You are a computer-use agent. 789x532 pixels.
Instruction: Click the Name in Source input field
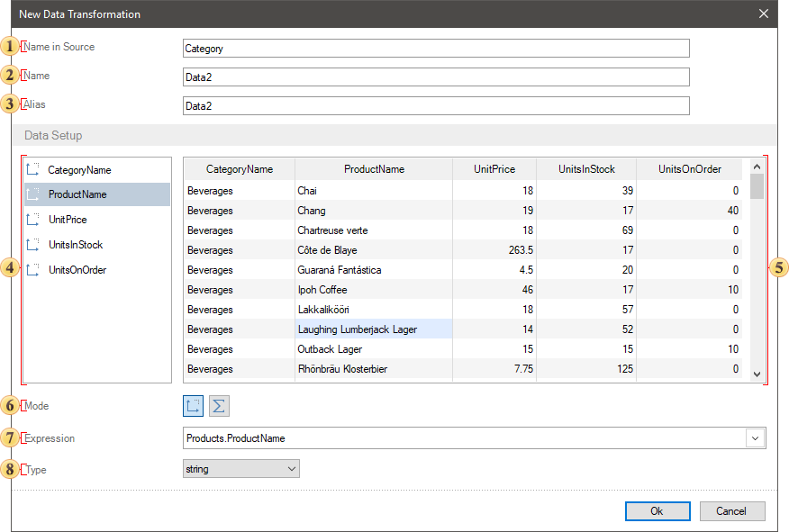tap(436, 49)
